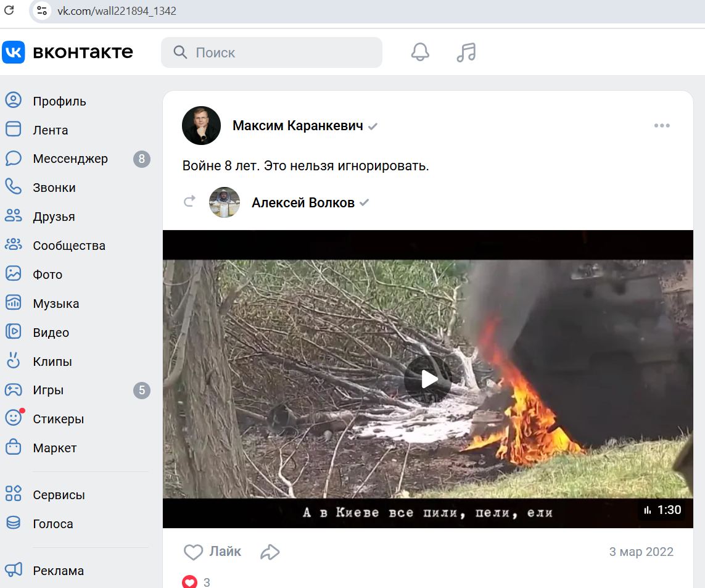Click the repost arrow icon beside Алексей Волков
705x588 pixels.
(x=190, y=202)
